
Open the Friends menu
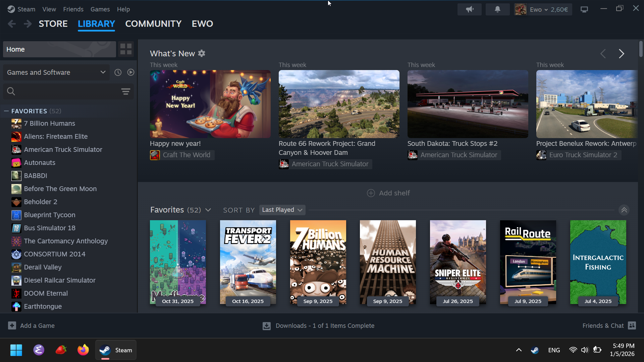pos(73,9)
